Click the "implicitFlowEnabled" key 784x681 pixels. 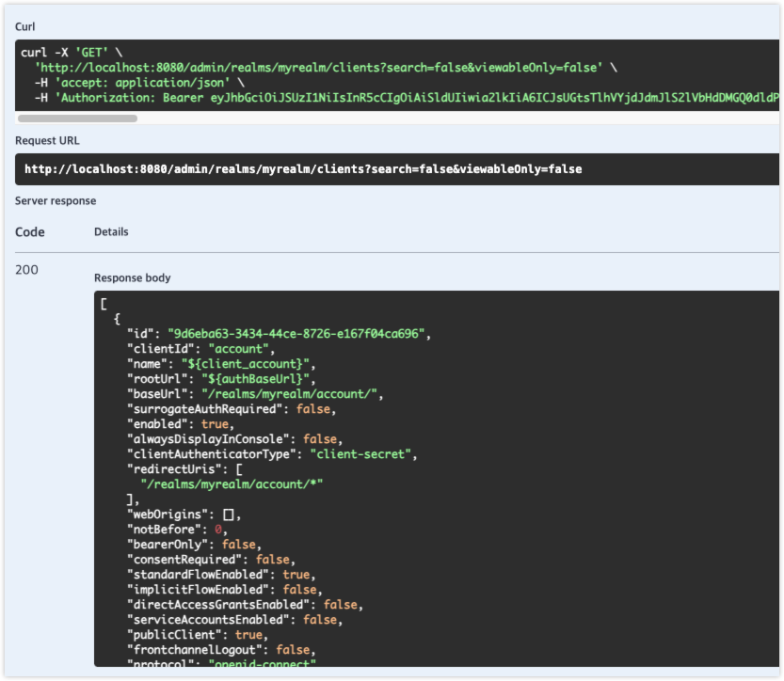point(198,589)
